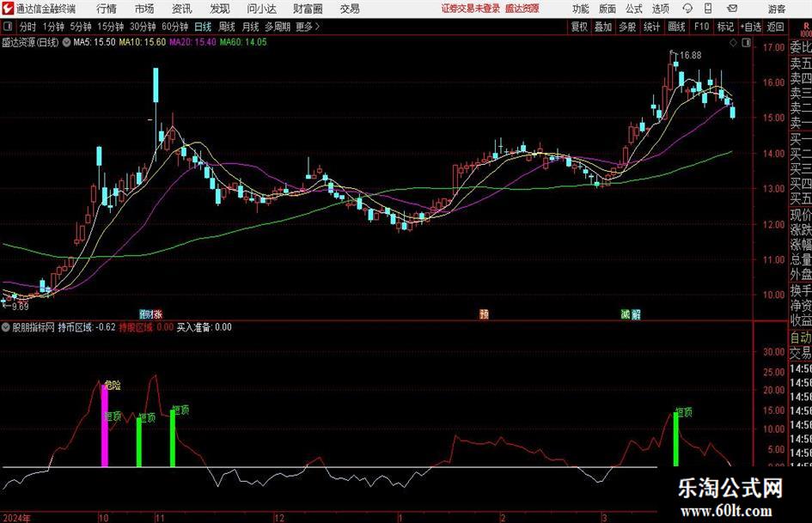Open the 财富圈 menu
Viewport: 812px width, 523px height.
click(x=308, y=9)
